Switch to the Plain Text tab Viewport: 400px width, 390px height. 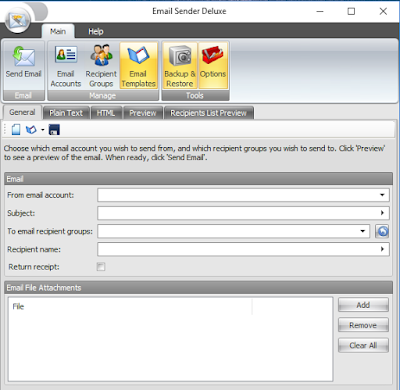(66, 113)
